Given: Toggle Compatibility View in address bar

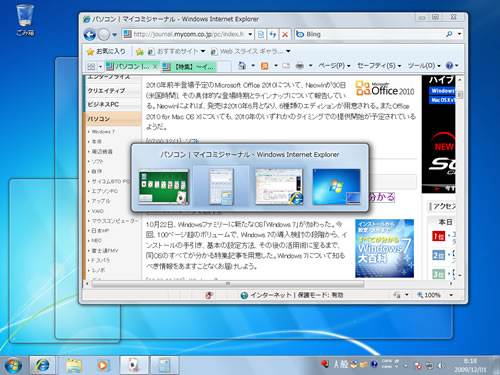Looking at the screenshot, I should (x=261, y=34).
